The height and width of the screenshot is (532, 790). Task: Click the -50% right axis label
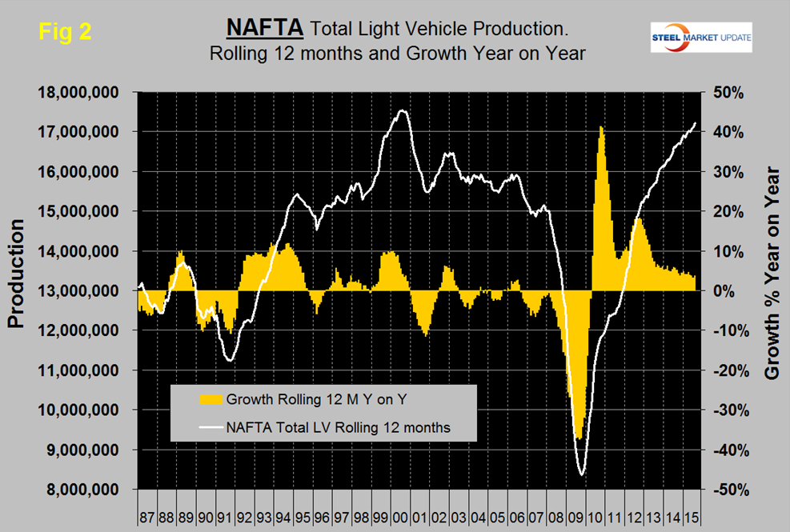click(x=727, y=490)
